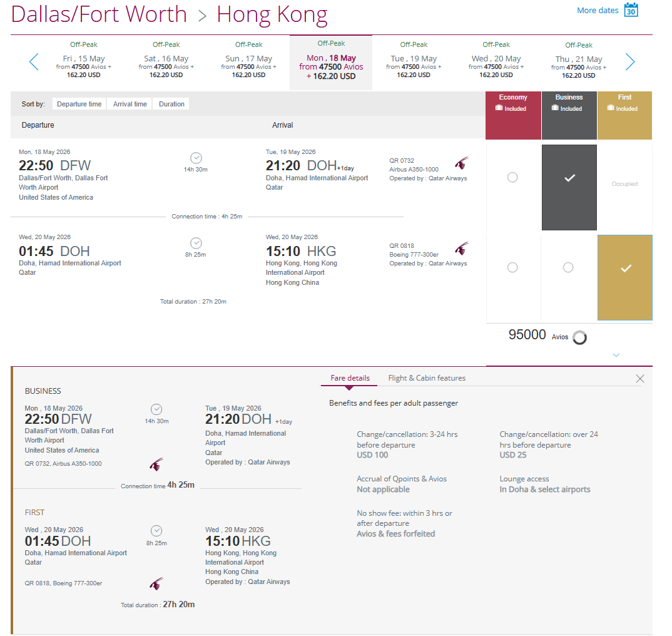
Task: Click the QR 0818 Qatar Airways logo
Action: pyautogui.click(x=462, y=249)
